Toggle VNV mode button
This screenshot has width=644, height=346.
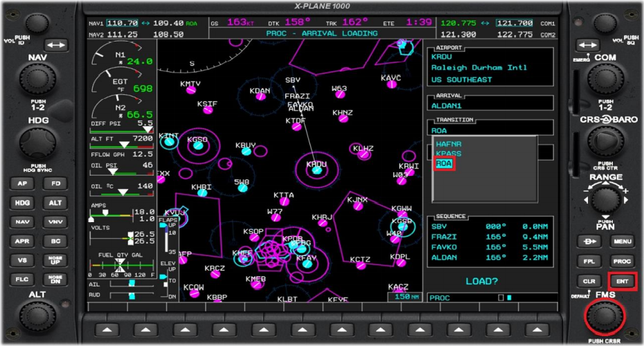tap(55, 221)
